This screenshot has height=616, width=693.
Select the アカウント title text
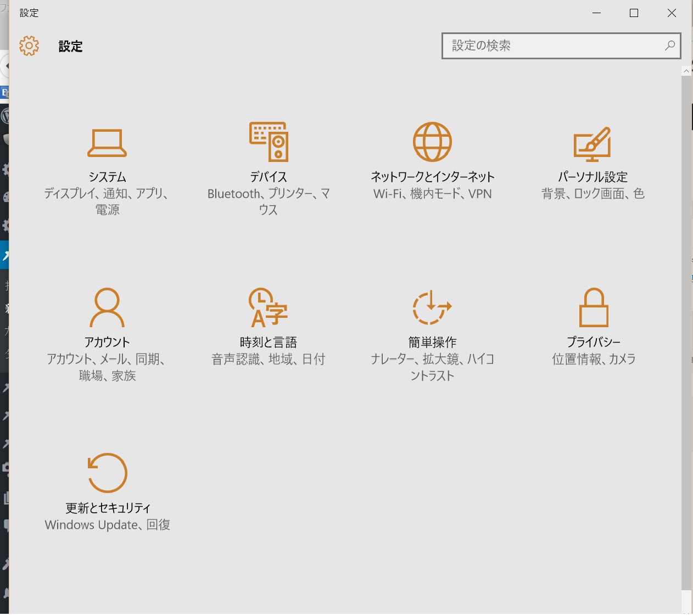click(x=107, y=342)
